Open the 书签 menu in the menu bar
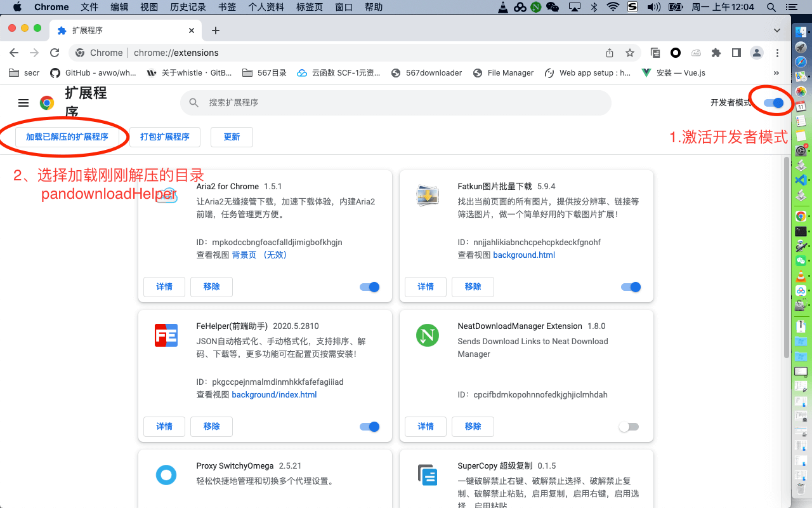 click(x=226, y=7)
